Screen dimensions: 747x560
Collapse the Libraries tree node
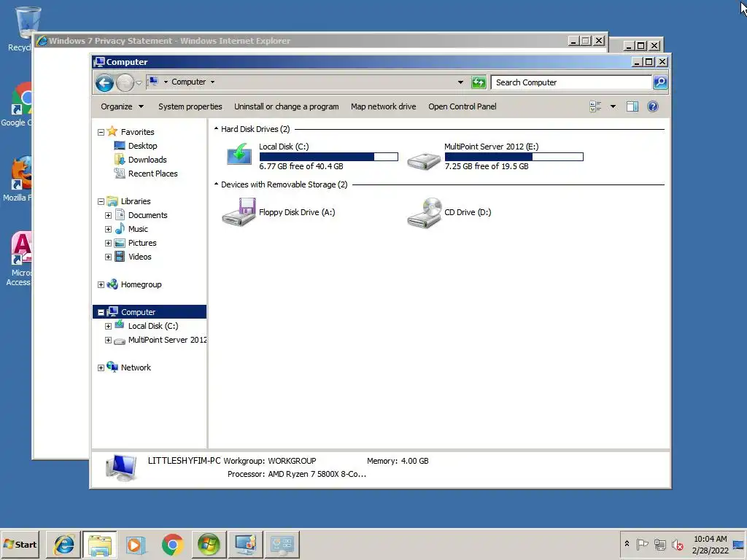click(101, 202)
